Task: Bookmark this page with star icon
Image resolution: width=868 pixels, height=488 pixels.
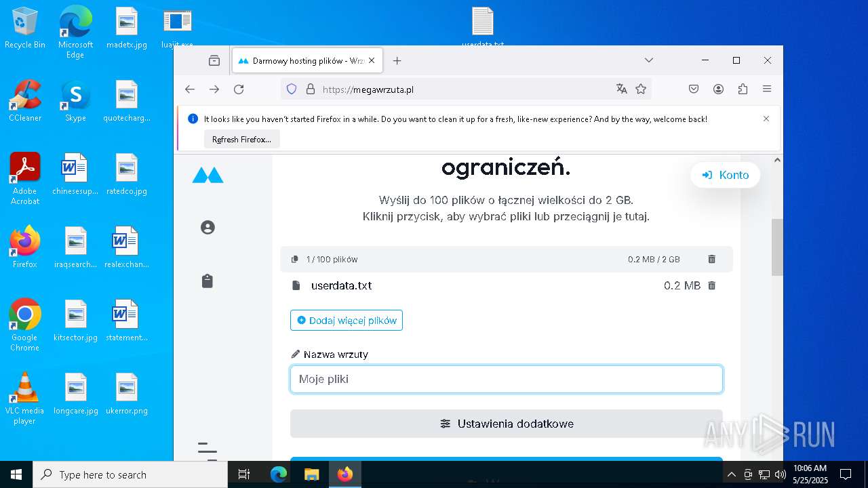Action: point(641,89)
